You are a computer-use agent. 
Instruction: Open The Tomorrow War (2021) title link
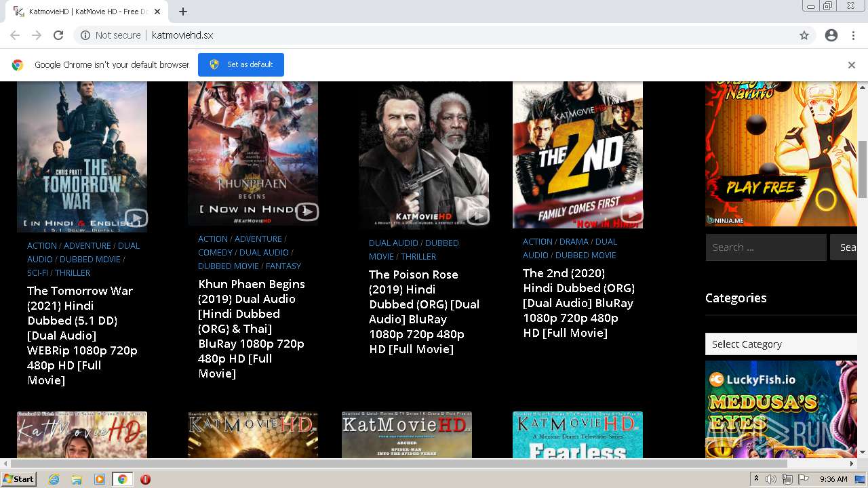coord(82,335)
